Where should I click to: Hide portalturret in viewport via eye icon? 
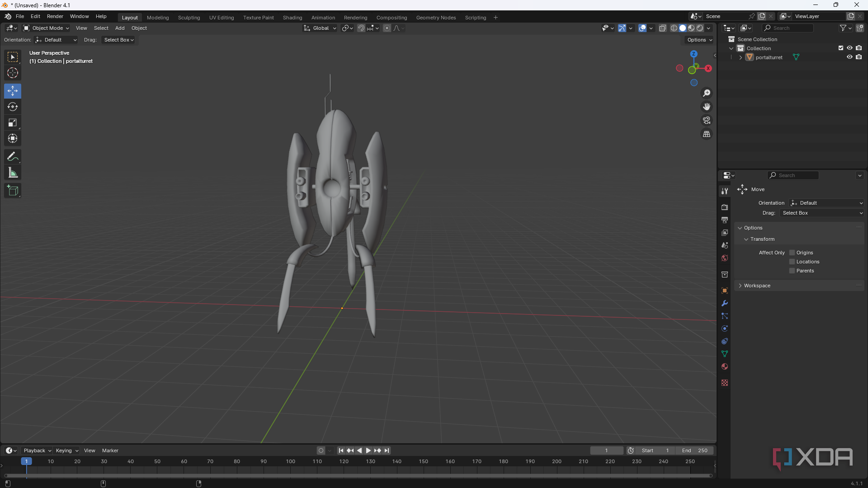click(x=849, y=57)
